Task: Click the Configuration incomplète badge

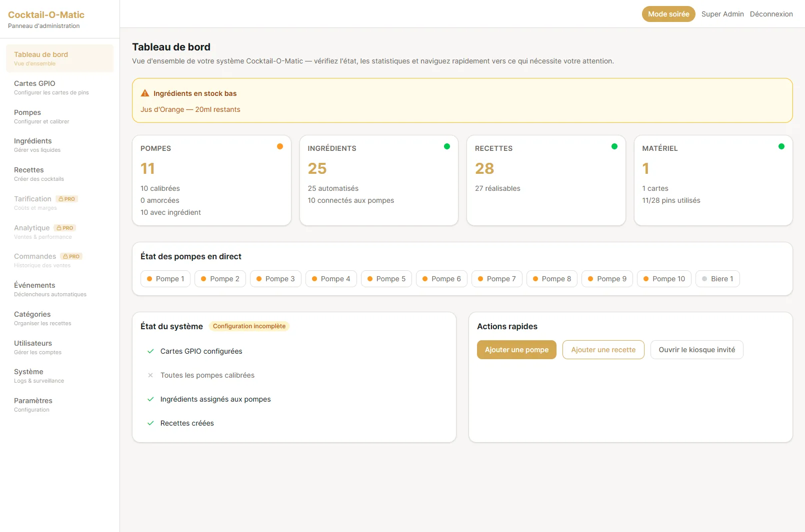Action: pyautogui.click(x=249, y=326)
